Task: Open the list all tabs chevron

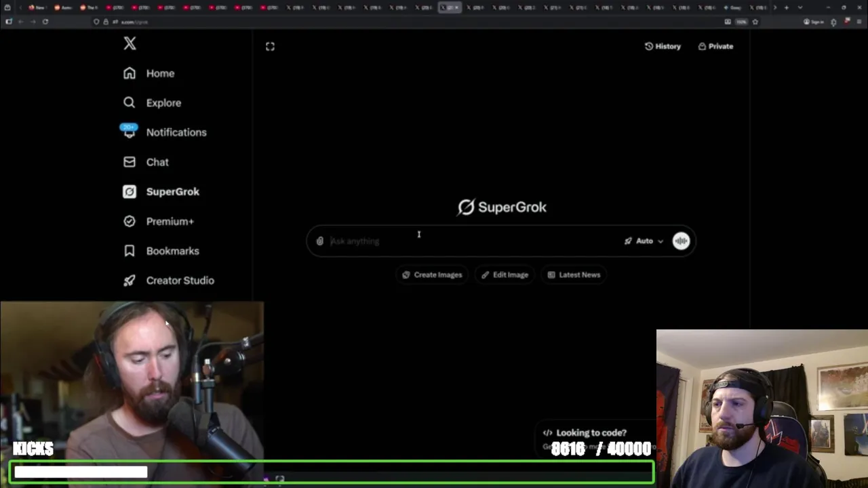Action: pyautogui.click(x=800, y=7)
